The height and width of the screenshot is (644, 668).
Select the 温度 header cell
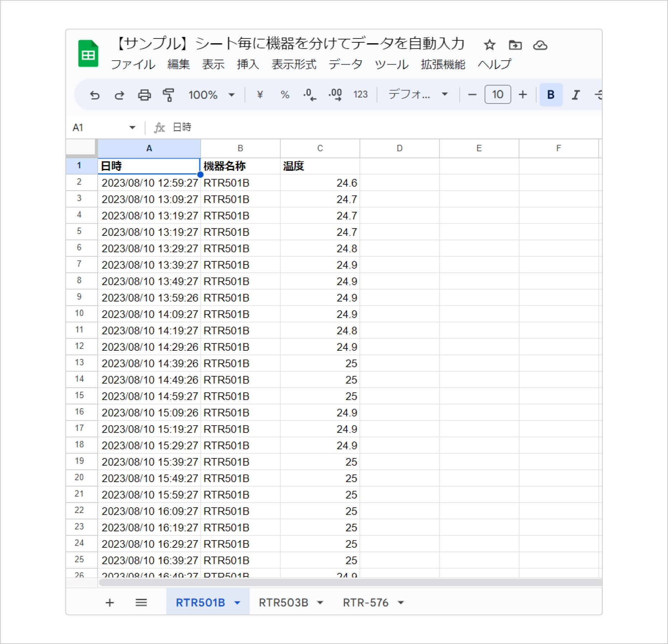[320, 166]
